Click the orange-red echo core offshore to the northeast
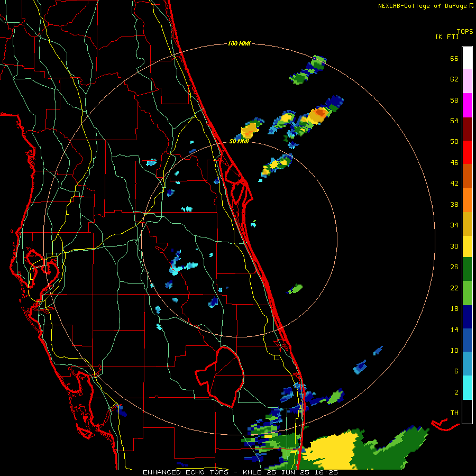This screenshot has height=476, width=476. [x=320, y=113]
